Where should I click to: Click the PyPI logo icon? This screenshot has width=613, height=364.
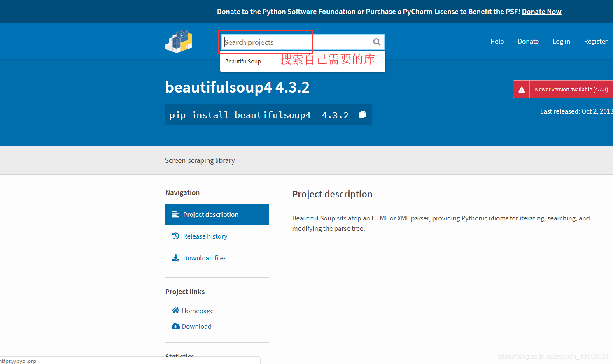click(x=179, y=41)
